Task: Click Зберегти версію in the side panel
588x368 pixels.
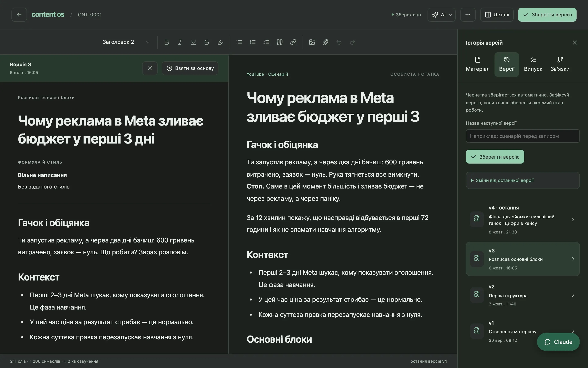Action: click(x=495, y=157)
